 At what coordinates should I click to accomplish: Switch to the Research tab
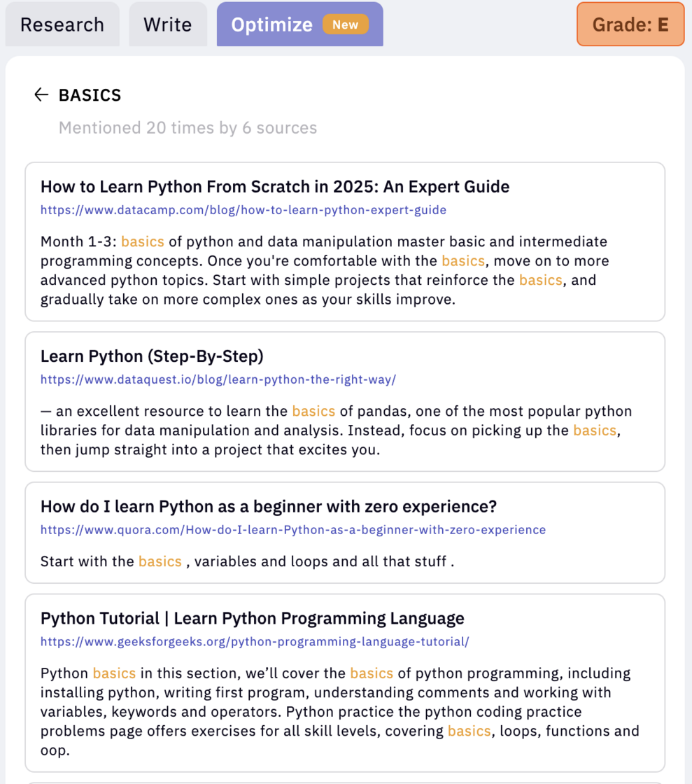pos(62,24)
